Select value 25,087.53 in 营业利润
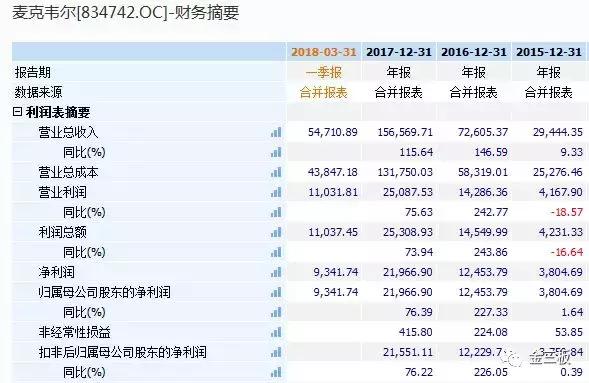The image size is (589, 383). coord(408,192)
